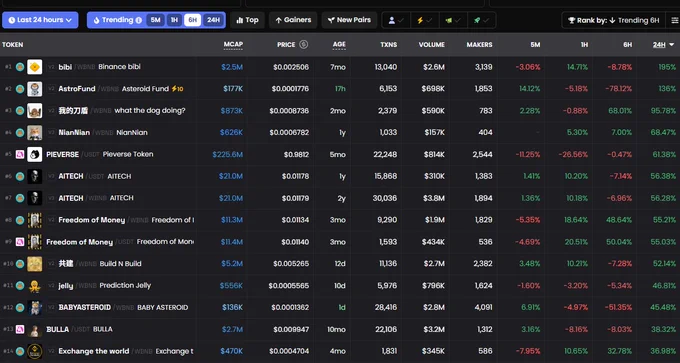Open Rank by Trending 6H dropdown
Screen dimensions: 680x363
click(x=613, y=20)
